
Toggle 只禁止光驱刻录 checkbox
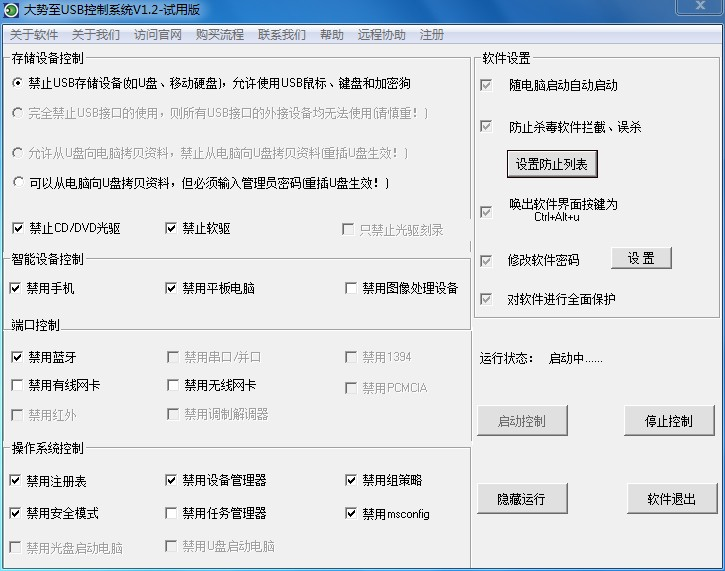(x=348, y=229)
